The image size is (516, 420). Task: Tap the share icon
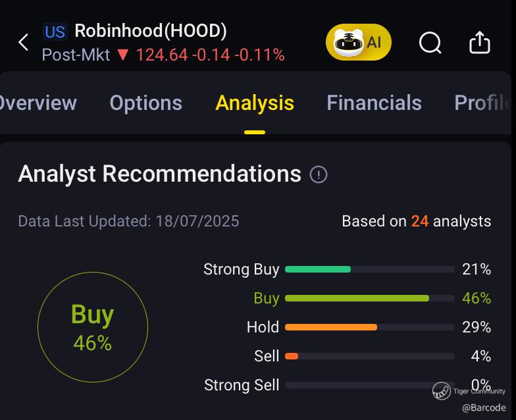tap(480, 43)
